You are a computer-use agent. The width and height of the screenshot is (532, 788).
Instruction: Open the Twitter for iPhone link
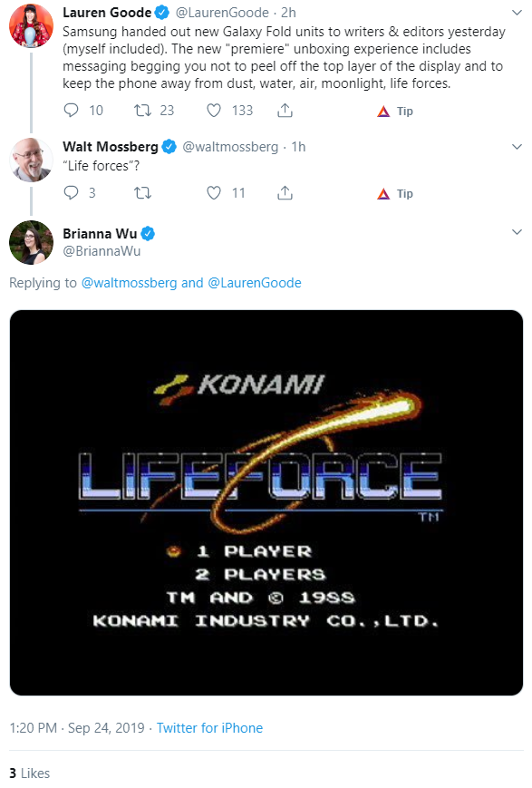pos(209,727)
